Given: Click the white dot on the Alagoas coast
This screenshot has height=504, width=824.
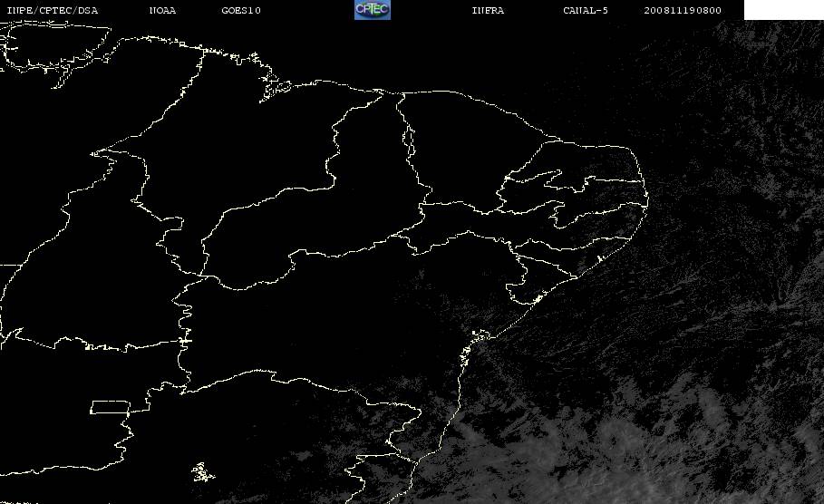Looking at the screenshot, I should [x=599, y=258].
